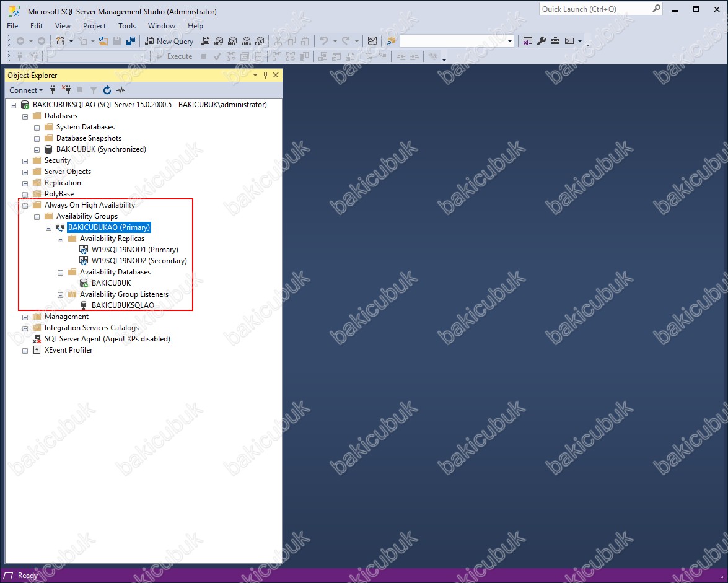This screenshot has height=583, width=728.
Task: Collapse the Availability Group Listeners folder
Action: 60,295
